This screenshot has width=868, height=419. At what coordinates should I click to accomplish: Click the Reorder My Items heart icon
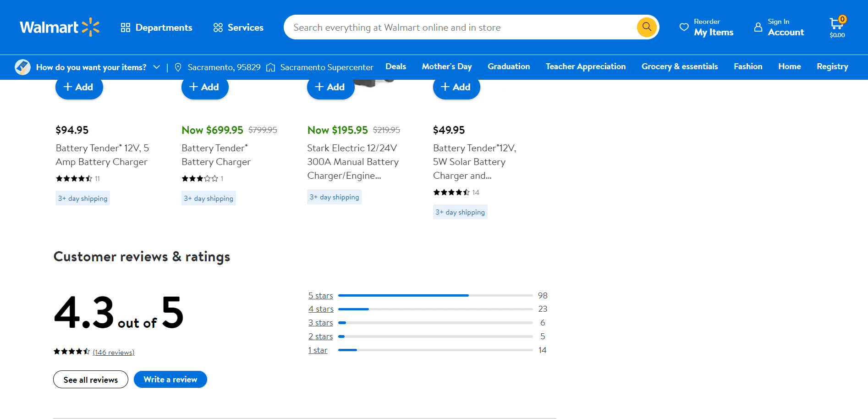click(x=684, y=27)
